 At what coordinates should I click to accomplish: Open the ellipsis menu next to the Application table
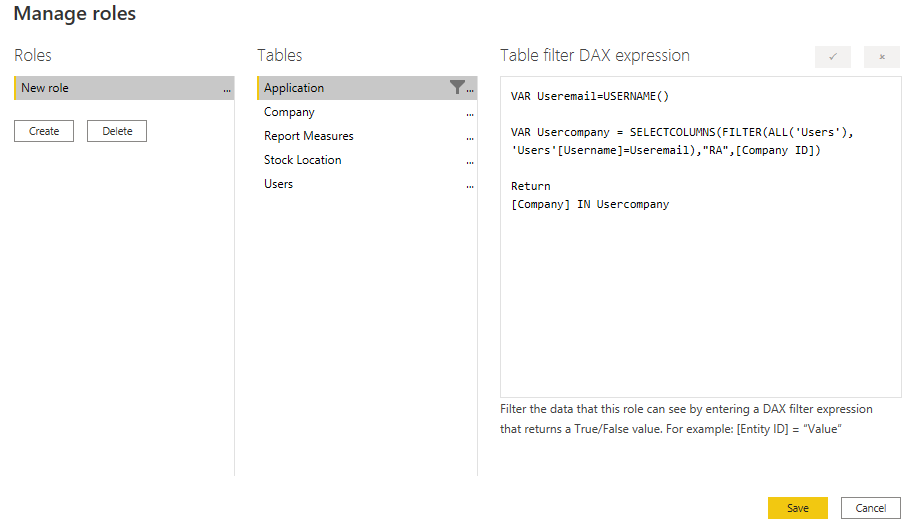click(x=470, y=90)
